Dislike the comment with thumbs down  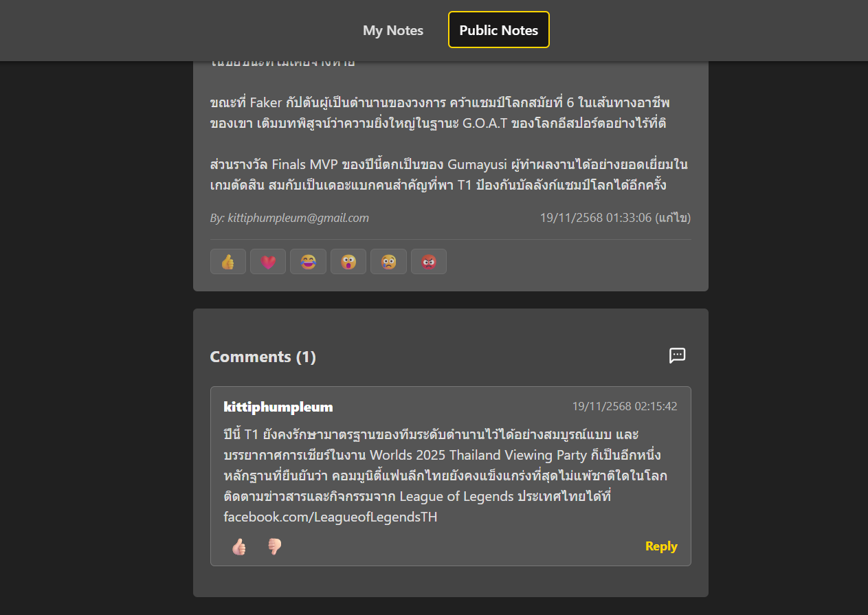click(x=274, y=547)
